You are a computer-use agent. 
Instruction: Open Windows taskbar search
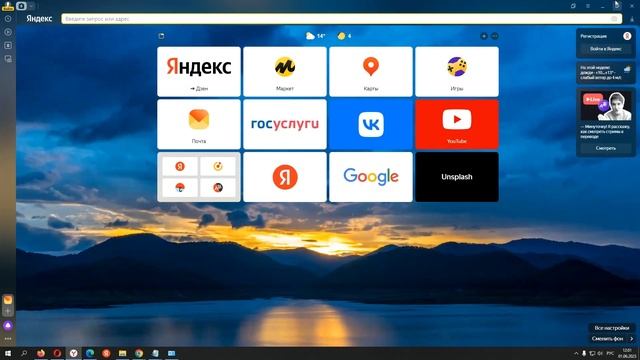tap(24, 353)
